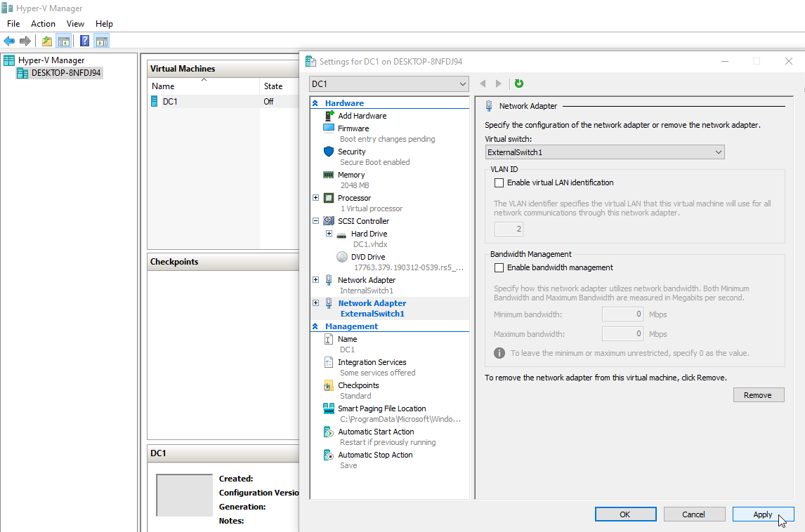Enable bandwidth management checkbox
Screen dimensions: 805x532
[499, 268]
